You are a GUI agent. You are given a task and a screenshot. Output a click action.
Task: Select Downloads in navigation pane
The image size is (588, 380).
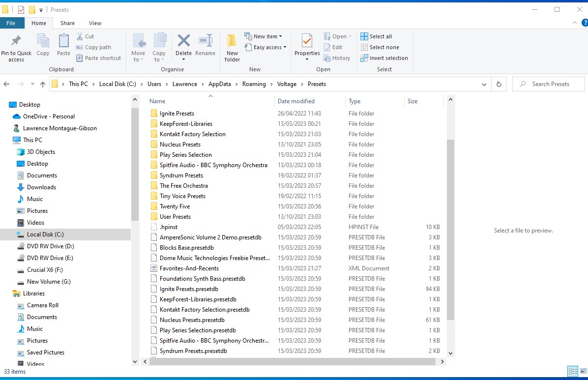pyautogui.click(x=41, y=187)
